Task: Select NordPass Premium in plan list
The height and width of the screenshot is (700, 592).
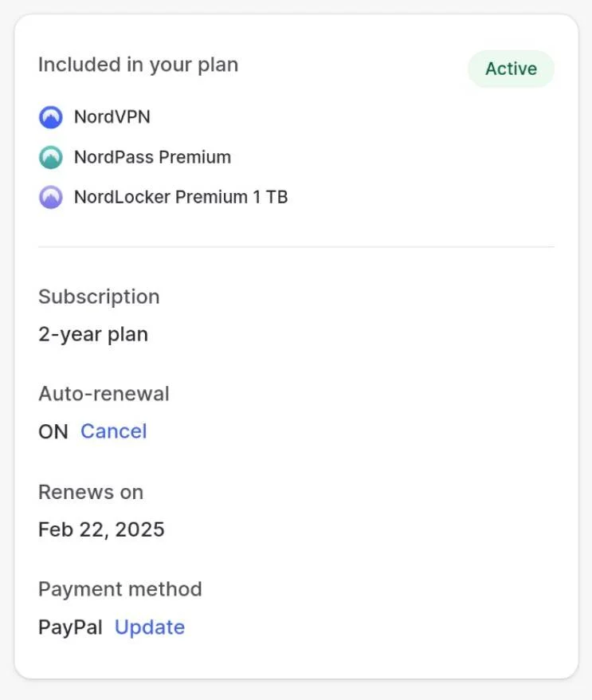Action: click(x=152, y=157)
